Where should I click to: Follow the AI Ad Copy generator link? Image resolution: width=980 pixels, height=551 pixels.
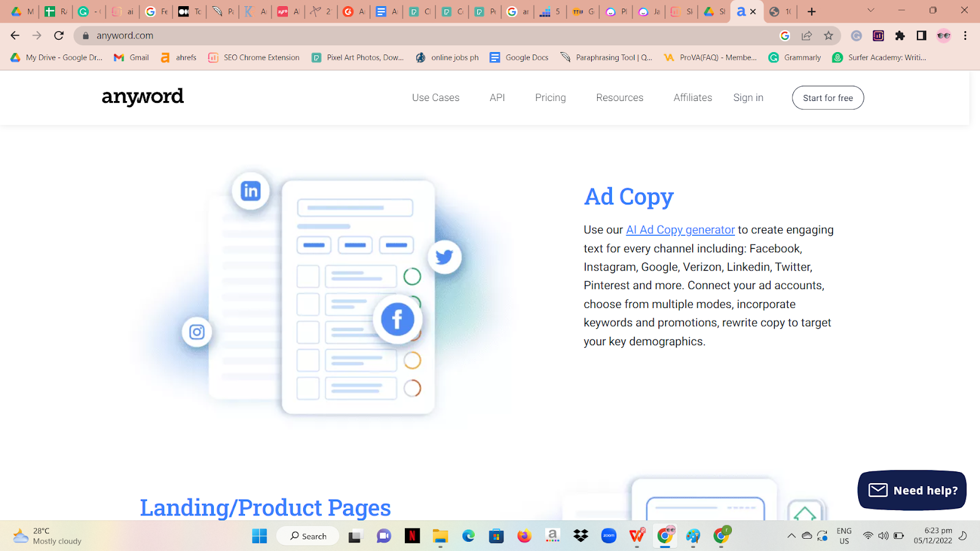(x=680, y=230)
